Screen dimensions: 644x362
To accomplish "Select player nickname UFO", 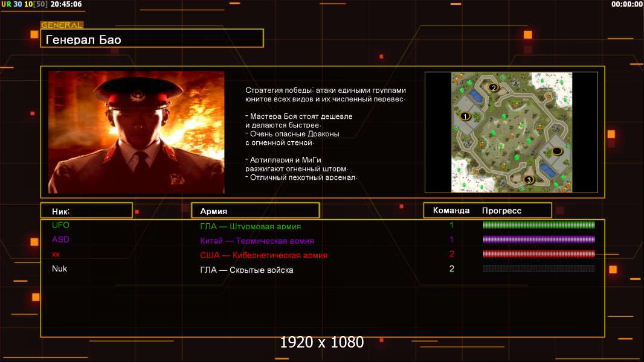I will point(60,225).
